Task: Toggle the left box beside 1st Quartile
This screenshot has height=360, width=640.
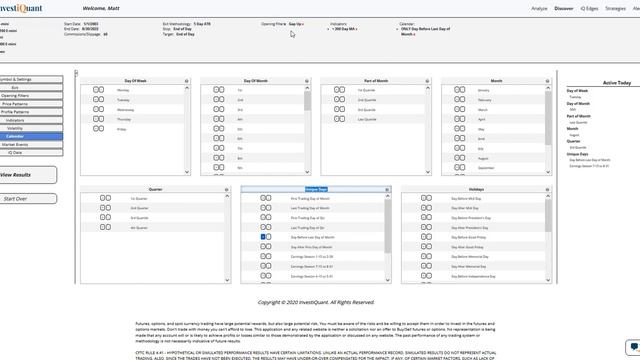Action: tap(337, 90)
